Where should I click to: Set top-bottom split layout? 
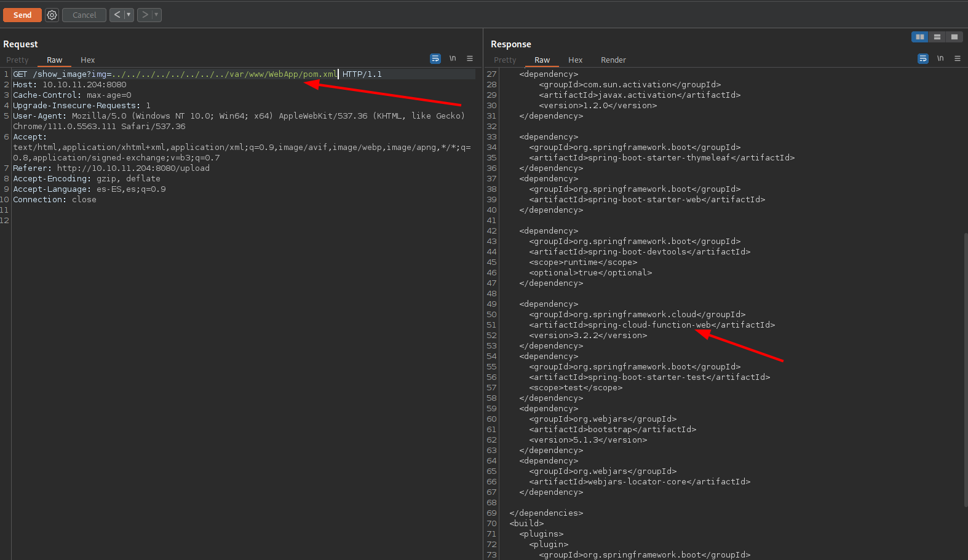point(937,37)
